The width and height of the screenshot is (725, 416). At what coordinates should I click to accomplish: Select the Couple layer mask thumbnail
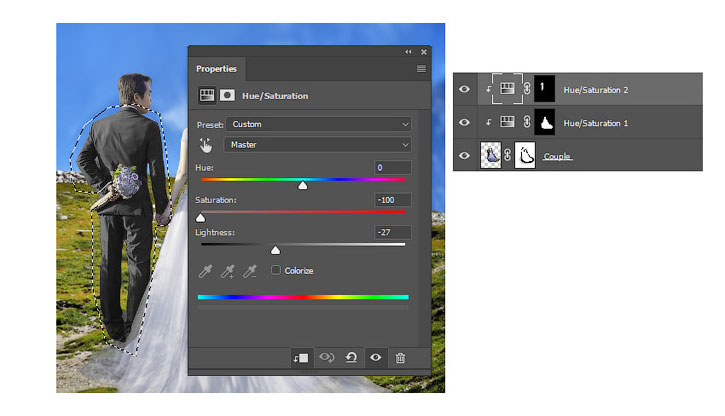pos(525,155)
